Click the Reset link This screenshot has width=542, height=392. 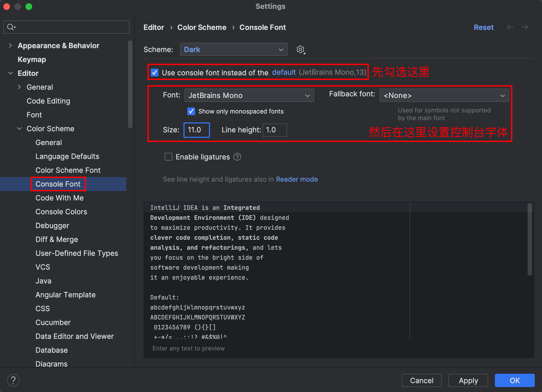click(x=484, y=27)
